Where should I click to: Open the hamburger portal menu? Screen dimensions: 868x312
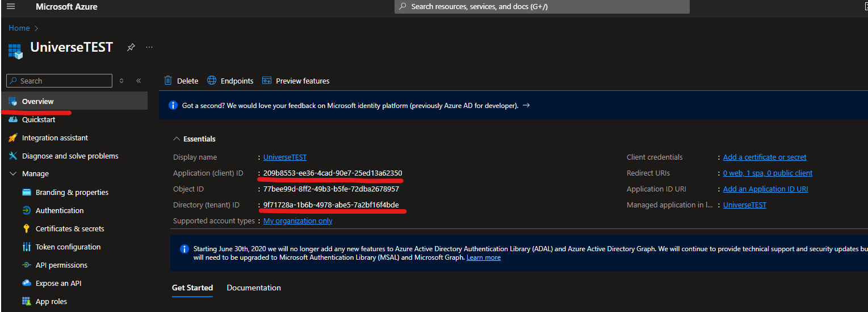pyautogui.click(x=11, y=7)
